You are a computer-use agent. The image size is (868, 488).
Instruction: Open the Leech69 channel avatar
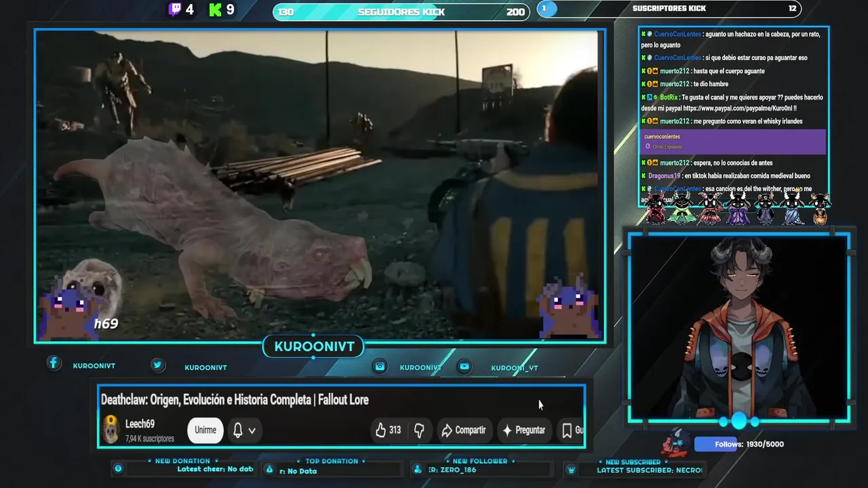pos(111,430)
